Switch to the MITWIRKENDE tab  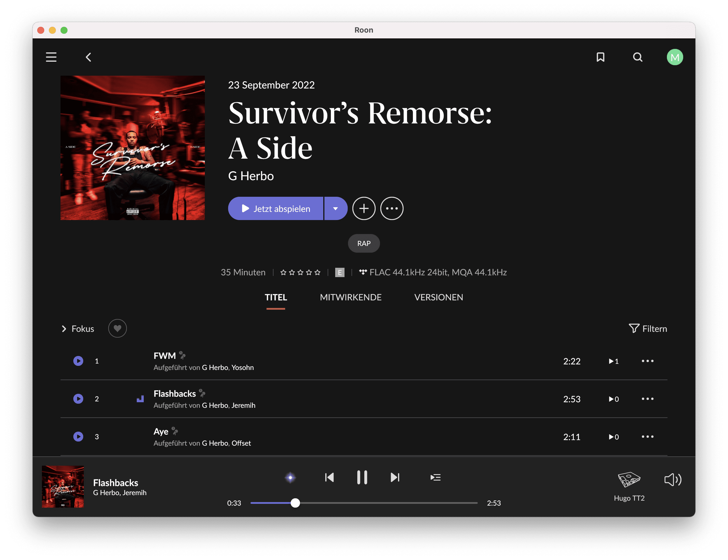click(351, 297)
